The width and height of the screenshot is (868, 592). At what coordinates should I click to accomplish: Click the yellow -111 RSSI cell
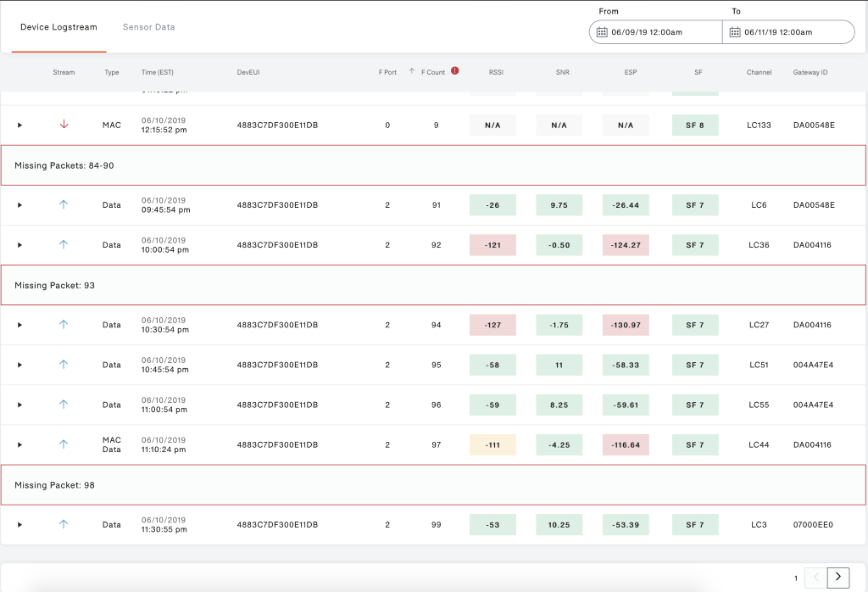(x=492, y=444)
